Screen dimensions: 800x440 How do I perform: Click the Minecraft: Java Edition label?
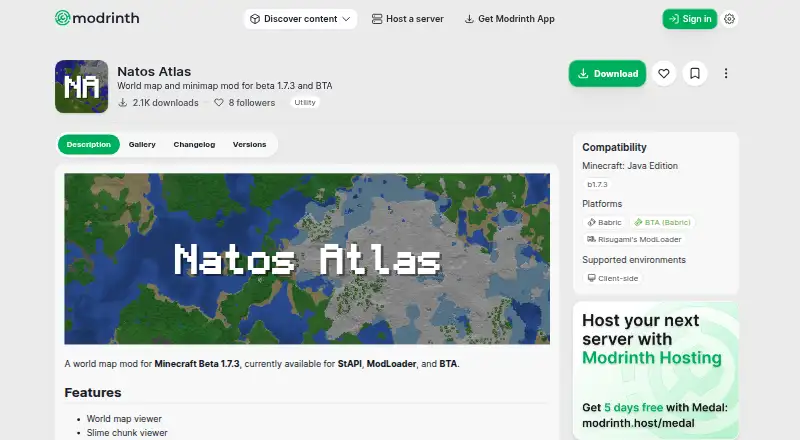click(630, 166)
